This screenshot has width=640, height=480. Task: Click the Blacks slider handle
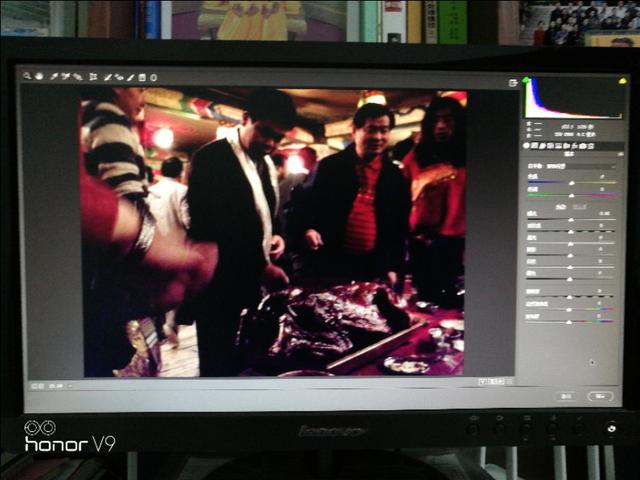pyautogui.click(x=570, y=279)
